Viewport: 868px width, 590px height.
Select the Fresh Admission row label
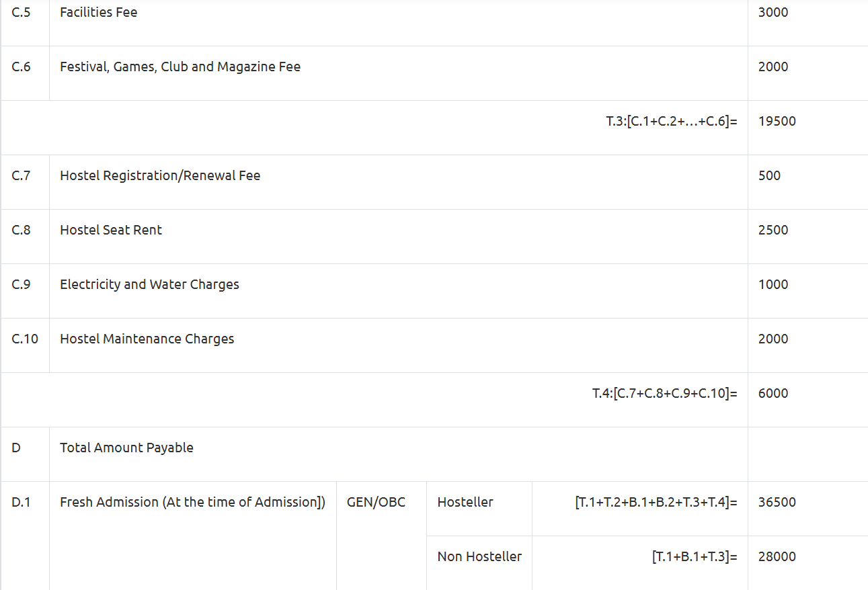(x=192, y=502)
